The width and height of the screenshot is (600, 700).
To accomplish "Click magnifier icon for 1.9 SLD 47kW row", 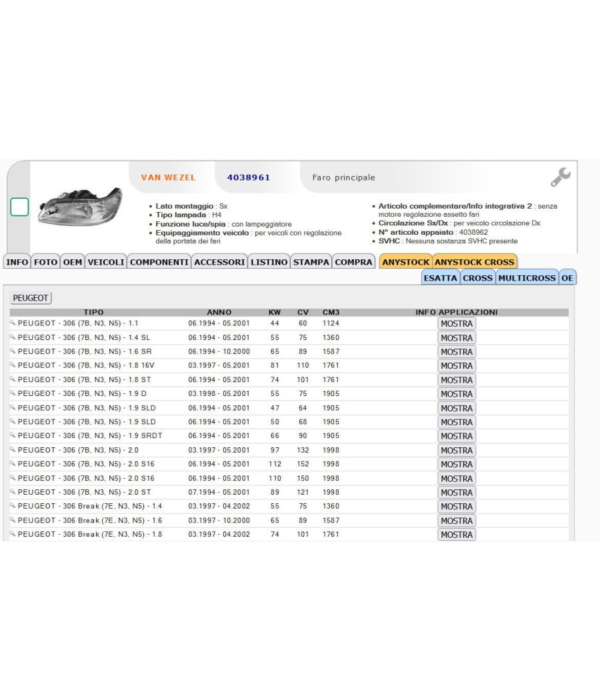I will coord(13,407).
